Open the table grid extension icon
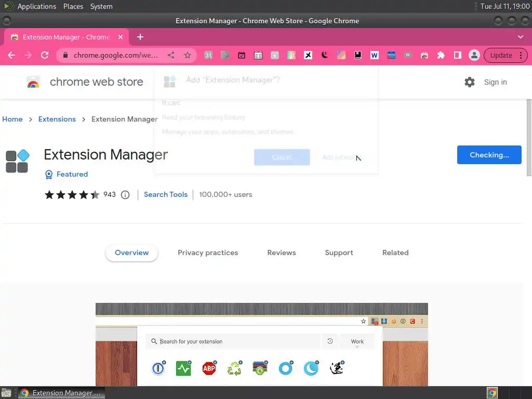532x399 pixels. pyautogui.click(x=258, y=55)
